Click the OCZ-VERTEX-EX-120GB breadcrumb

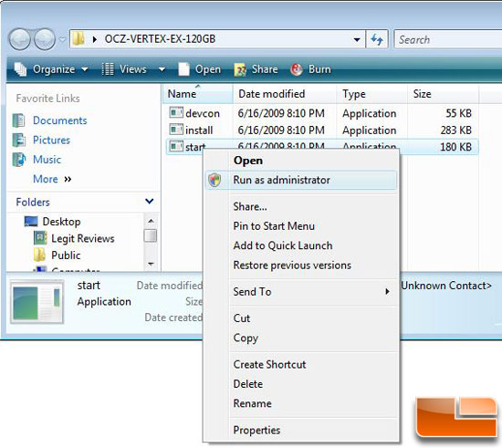click(x=160, y=39)
